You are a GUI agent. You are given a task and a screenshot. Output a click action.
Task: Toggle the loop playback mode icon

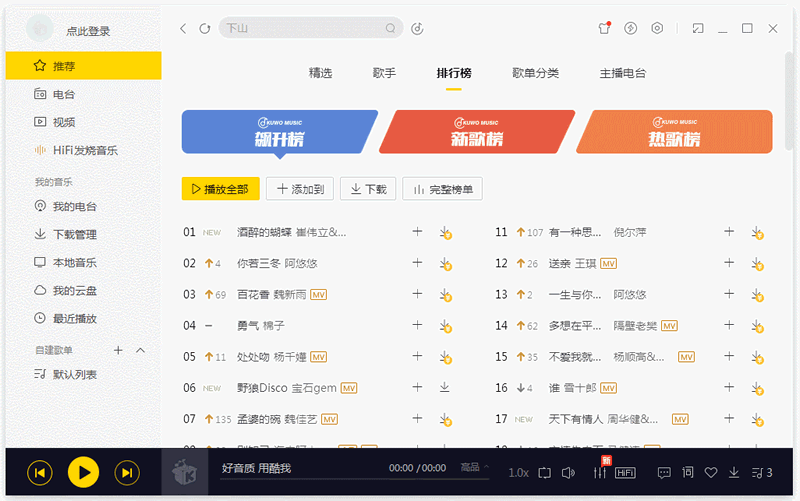click(545, 472)
